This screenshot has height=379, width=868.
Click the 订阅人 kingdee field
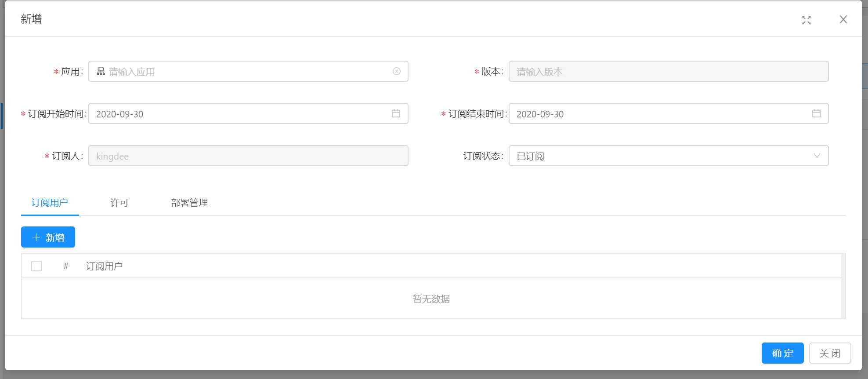coord(248,156)
